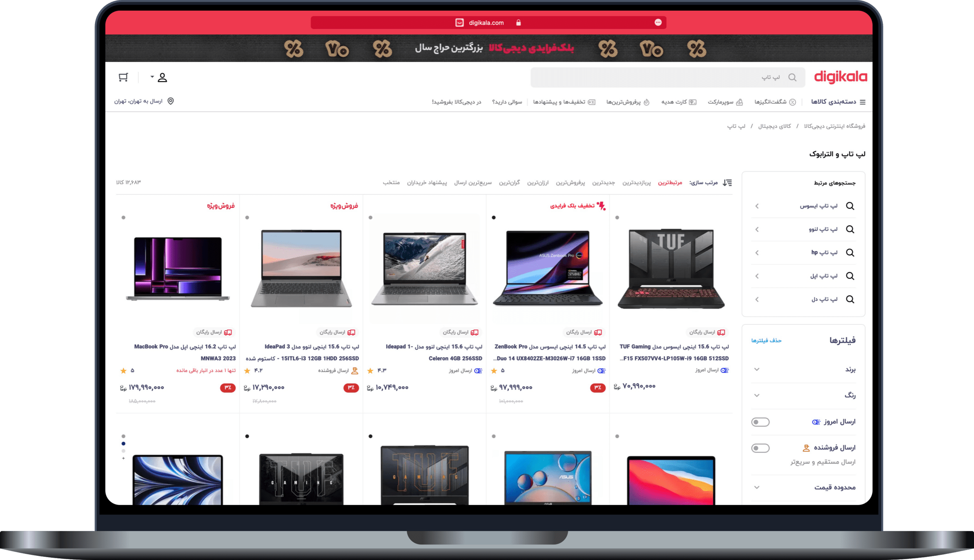Click the sort order icon next to مرتب سازی
This screenshot has width=974, height=560.
click(727, 183)
